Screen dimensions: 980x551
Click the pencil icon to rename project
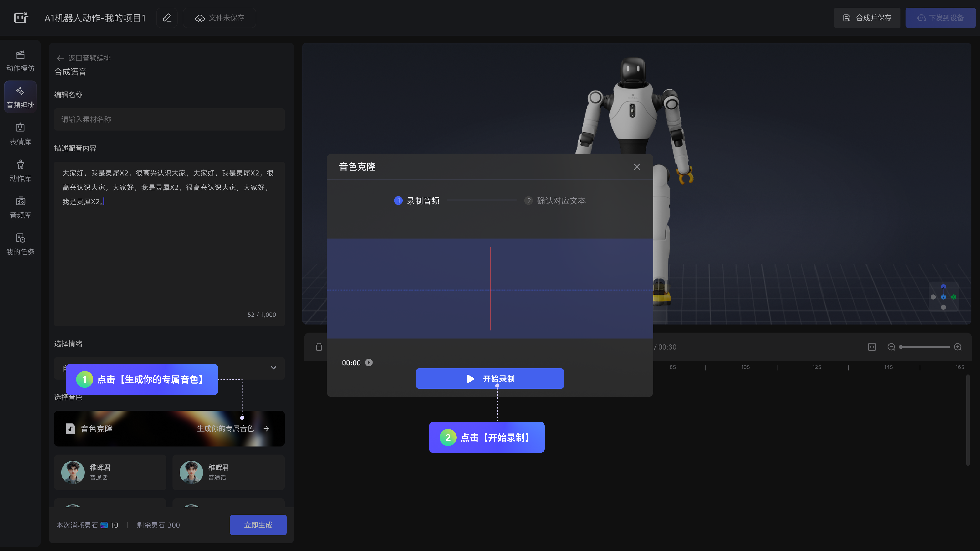pyautogui.click(x=167, y=18)
